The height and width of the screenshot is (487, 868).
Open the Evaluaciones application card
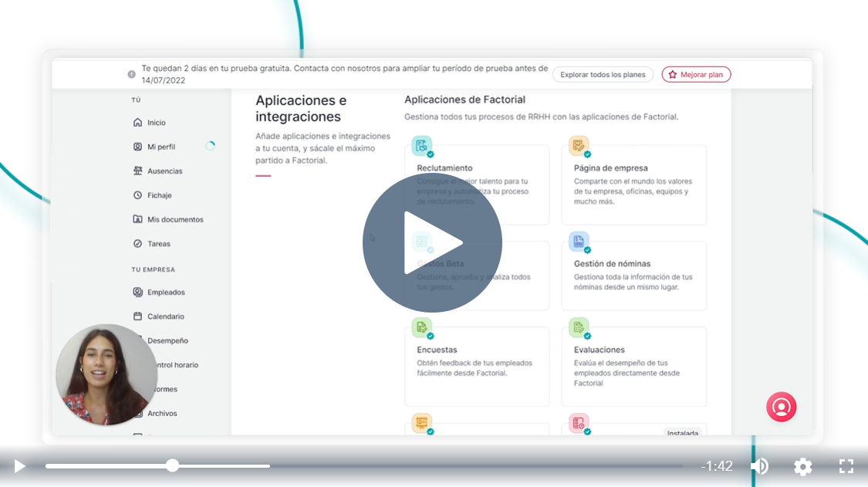click(634, 367)
